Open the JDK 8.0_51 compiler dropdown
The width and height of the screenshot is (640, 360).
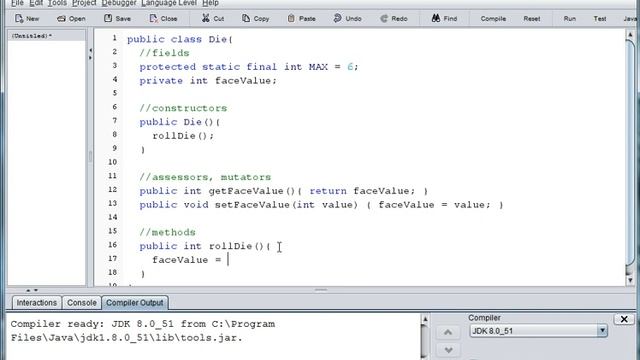coord(538,331)
